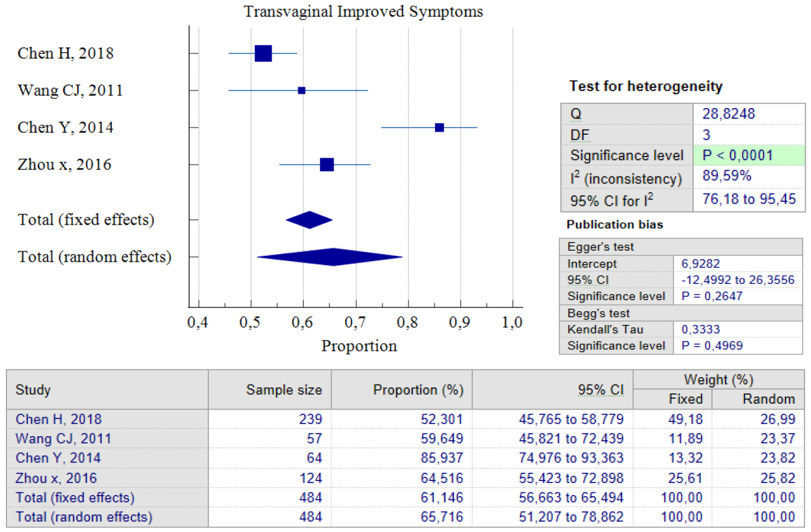Select the Chen H, 2018 table row
This screenshot has width=811, height=532.
pyautogui.click(x=405, y=419)
